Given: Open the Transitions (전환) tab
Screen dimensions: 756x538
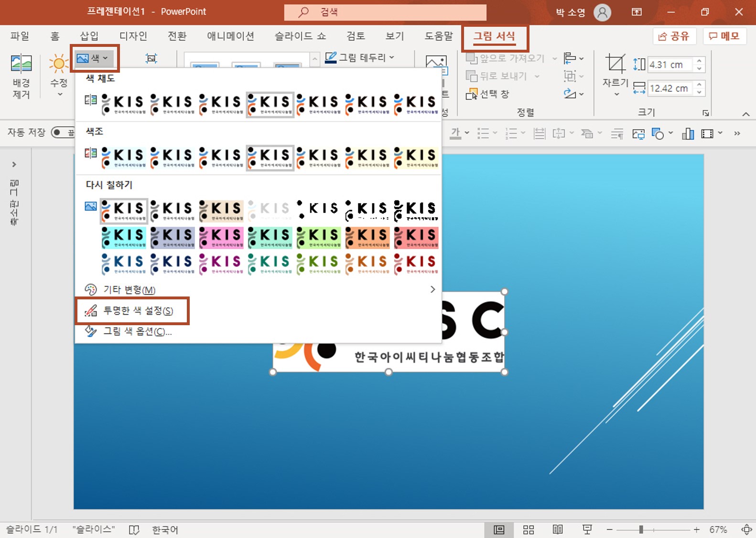Looking at the screenshot, I should 177,36.
